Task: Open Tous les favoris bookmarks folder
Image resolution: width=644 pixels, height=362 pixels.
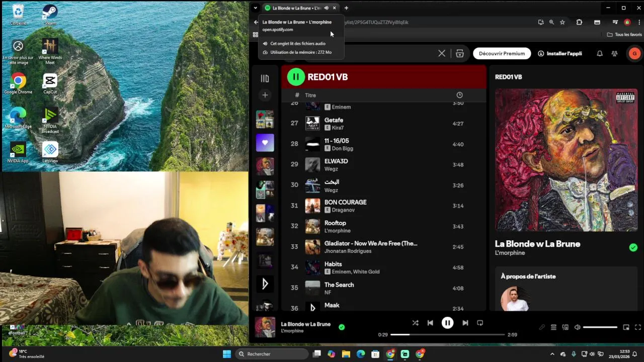Action: [624, 35]
